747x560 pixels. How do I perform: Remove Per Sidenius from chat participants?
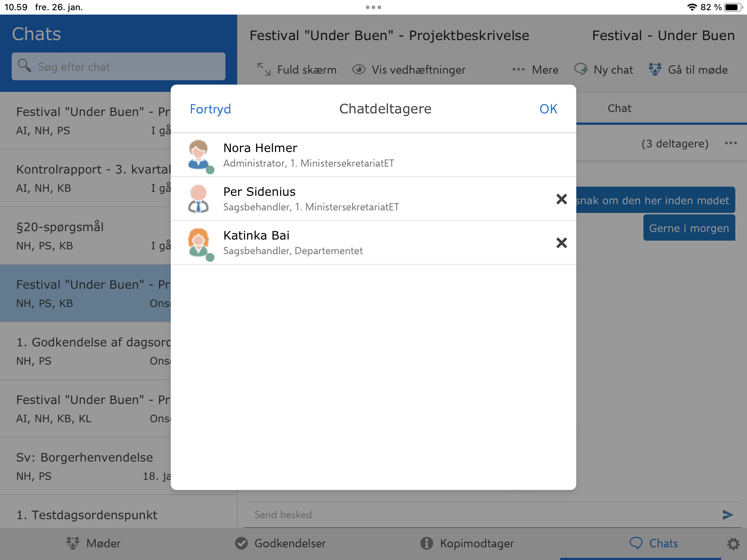coord(561,199)
